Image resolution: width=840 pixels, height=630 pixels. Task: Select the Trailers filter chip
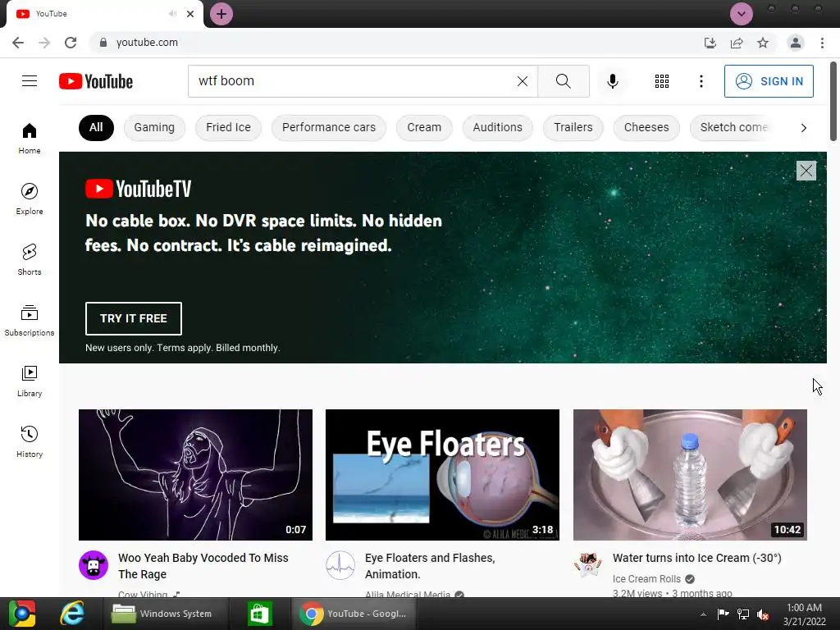(x=573, y=127)
